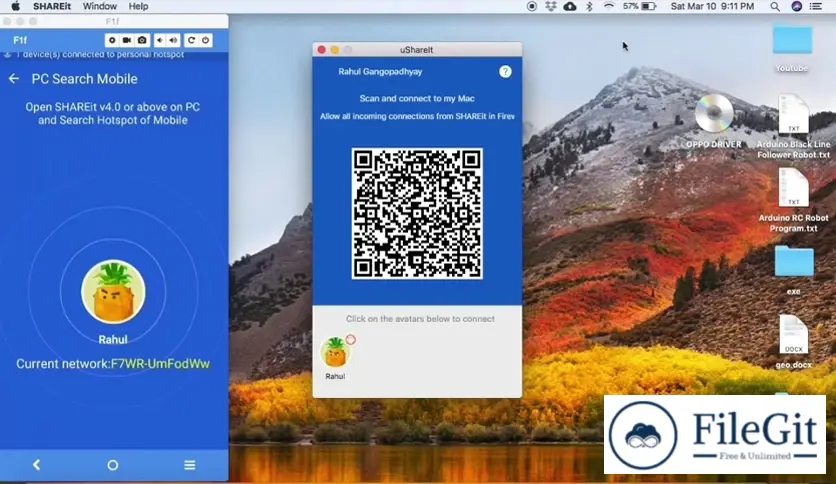Take a screenshot with the camera icon

tap(142, 40)
